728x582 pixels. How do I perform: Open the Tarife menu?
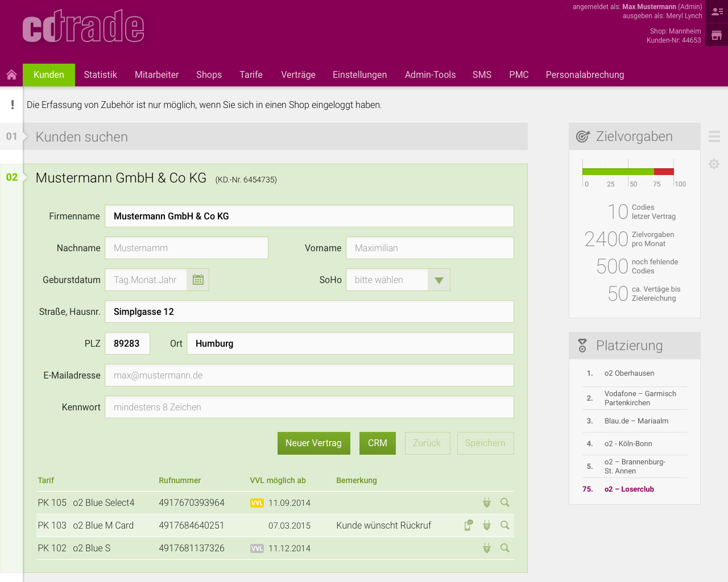(x=251, y=75)
